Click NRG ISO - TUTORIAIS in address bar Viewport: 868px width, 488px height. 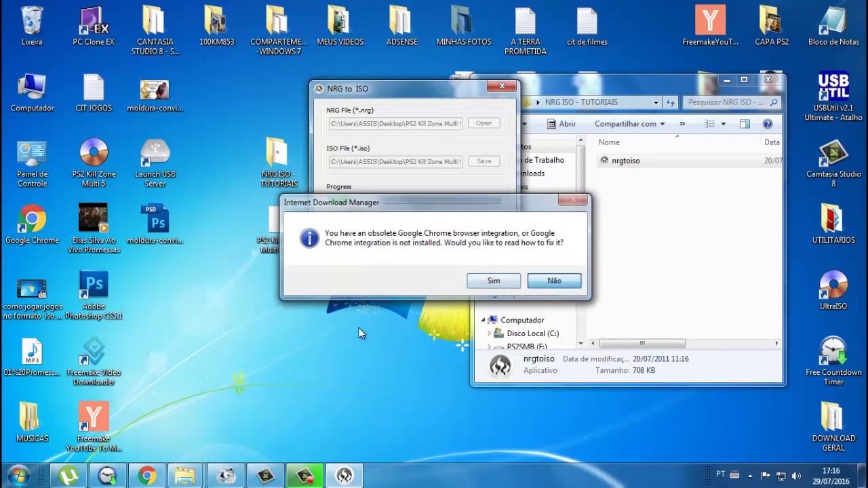[581, 102]
